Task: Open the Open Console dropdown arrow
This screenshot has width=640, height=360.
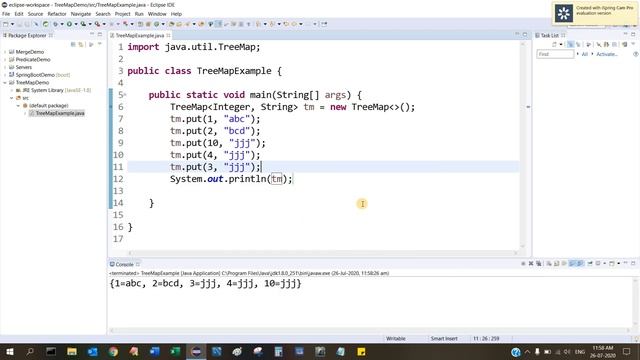Action: tap(619, 264)
